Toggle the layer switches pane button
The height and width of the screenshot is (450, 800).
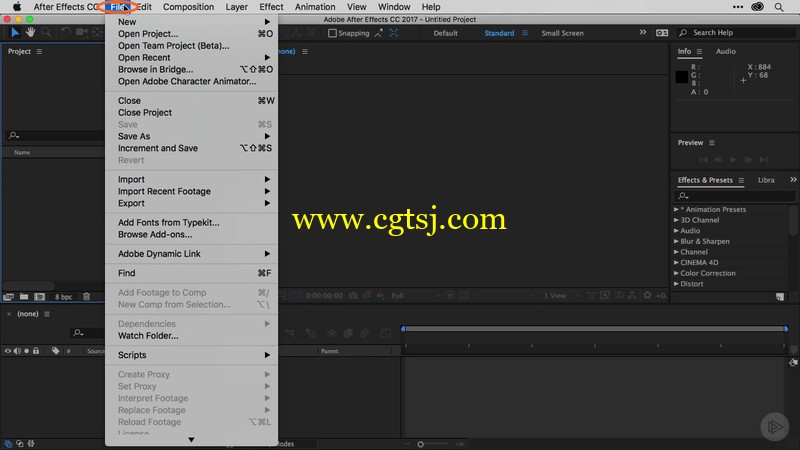point(9,444)
